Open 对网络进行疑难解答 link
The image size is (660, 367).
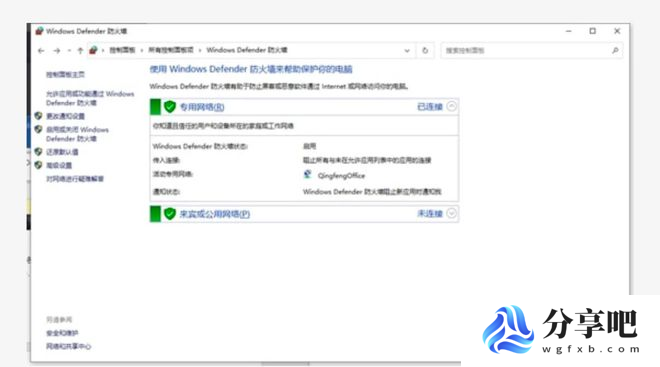click(x=75, y=179)
